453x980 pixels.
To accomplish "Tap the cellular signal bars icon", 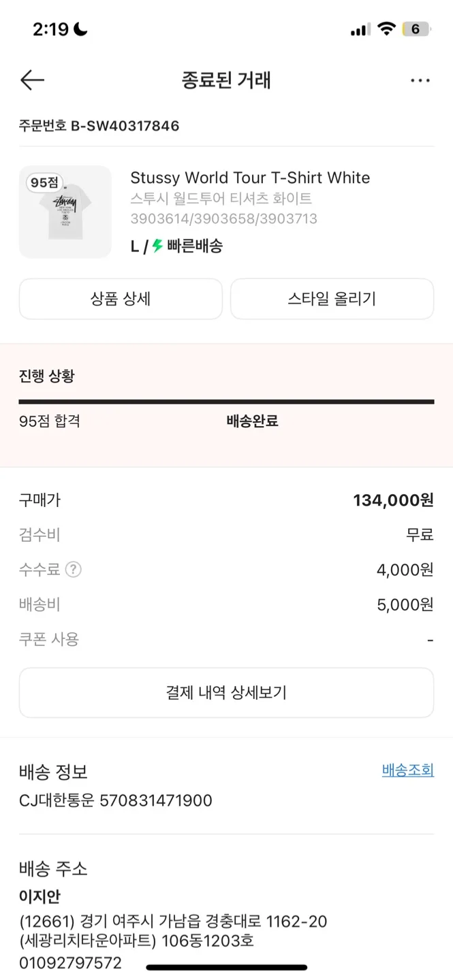I will tap(360, 30).
